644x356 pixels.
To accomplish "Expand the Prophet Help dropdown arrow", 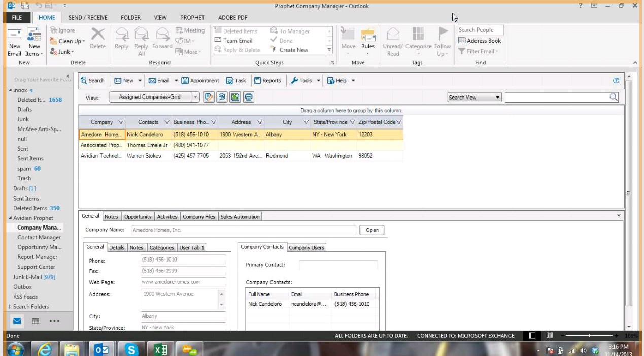I will pyautogui.click(x=353, y=80).
